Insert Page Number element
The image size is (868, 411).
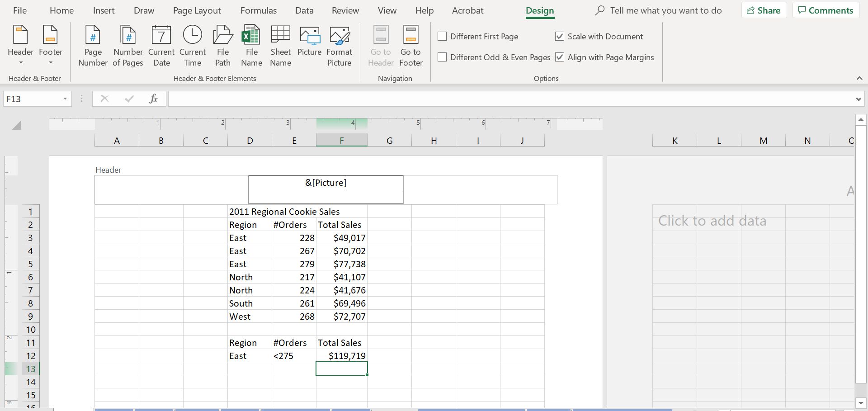(x=93, y=46)
